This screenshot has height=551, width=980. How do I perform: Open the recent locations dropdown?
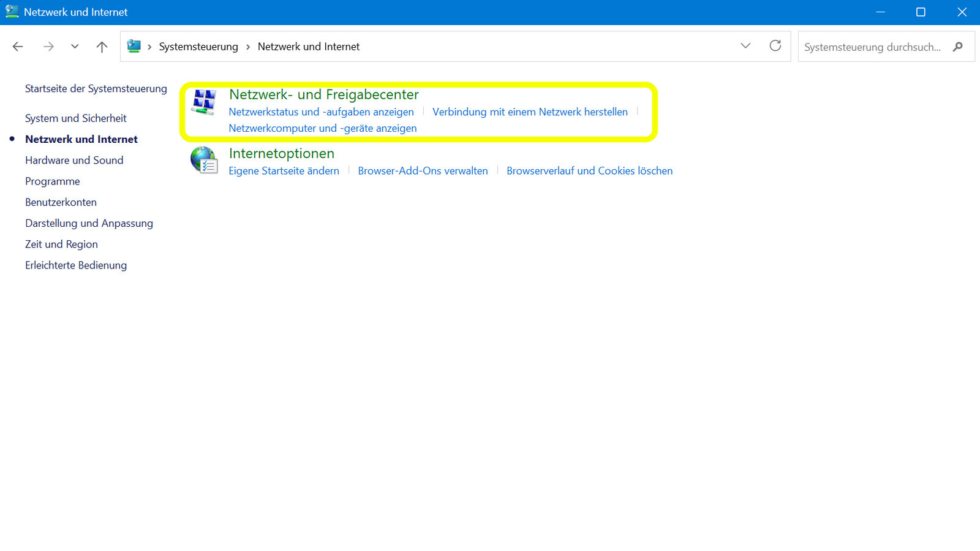tap(75, 47)
